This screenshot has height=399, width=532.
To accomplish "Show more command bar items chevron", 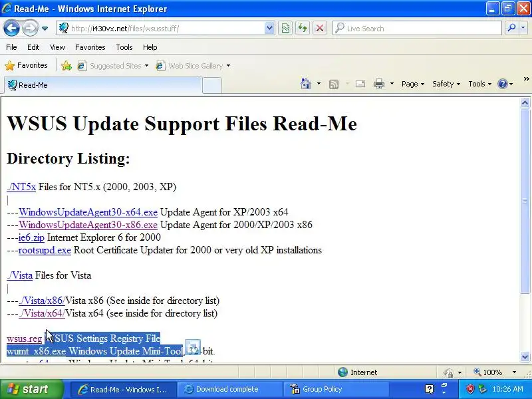I will (x=526, y=79).
